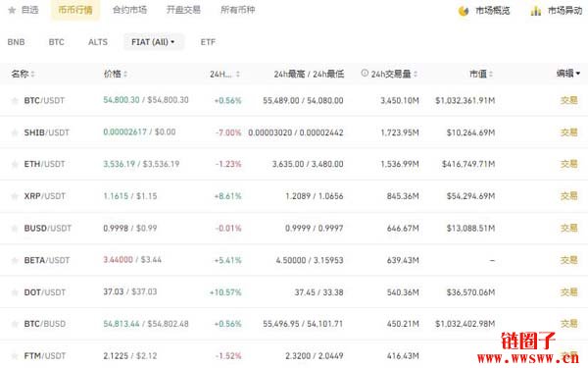588x368 pixels.
Task: Star the DOT/USDT pair
Action: (15, 292)
